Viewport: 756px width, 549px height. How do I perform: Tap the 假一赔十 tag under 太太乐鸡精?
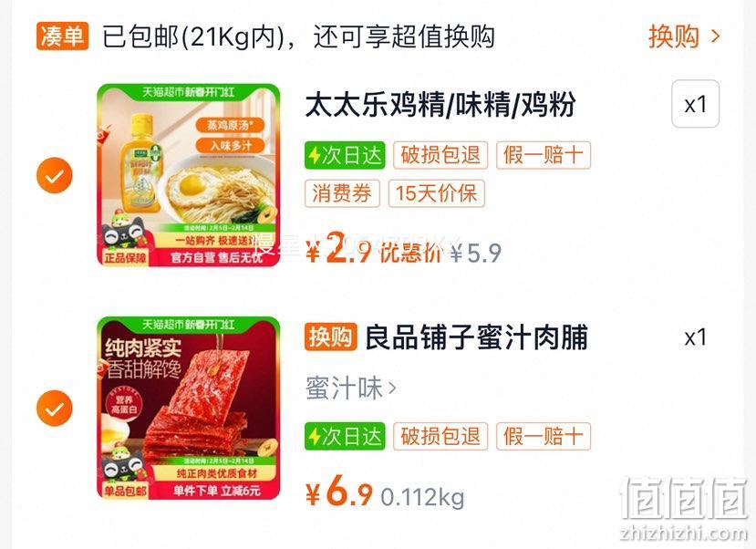pos(544,155)
